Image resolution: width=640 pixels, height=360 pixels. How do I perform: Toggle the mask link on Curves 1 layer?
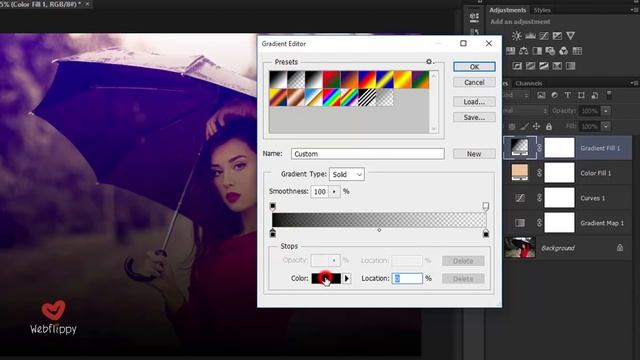coord(539,198)
